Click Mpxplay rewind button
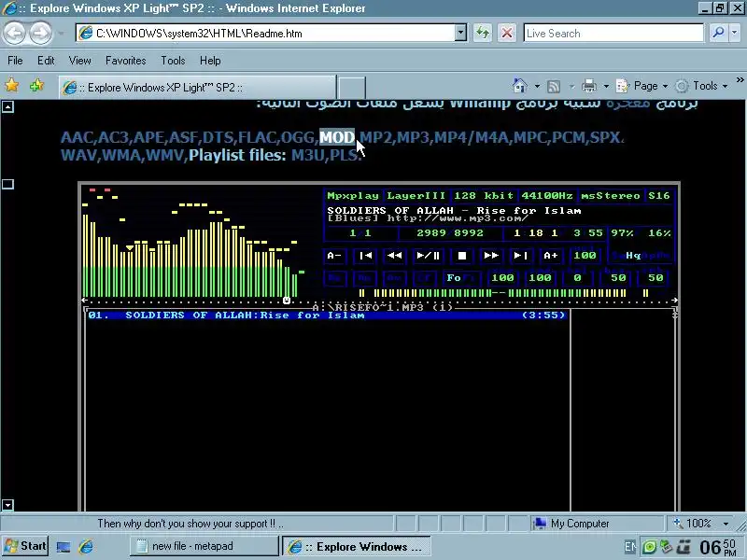 [x=394, y=256]
